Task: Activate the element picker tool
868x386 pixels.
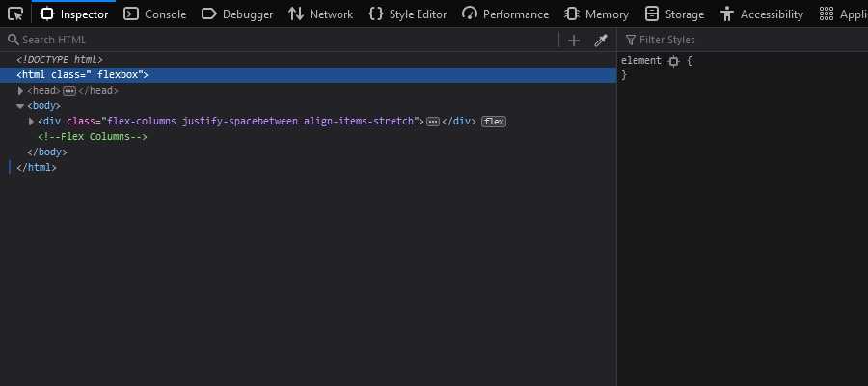Action: [x=15, y=14]
